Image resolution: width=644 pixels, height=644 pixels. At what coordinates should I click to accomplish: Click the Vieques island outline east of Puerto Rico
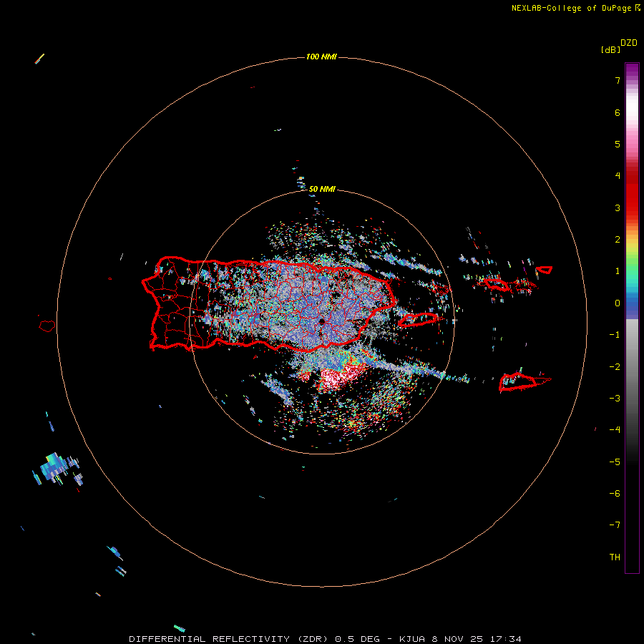[x=418, y=320]
